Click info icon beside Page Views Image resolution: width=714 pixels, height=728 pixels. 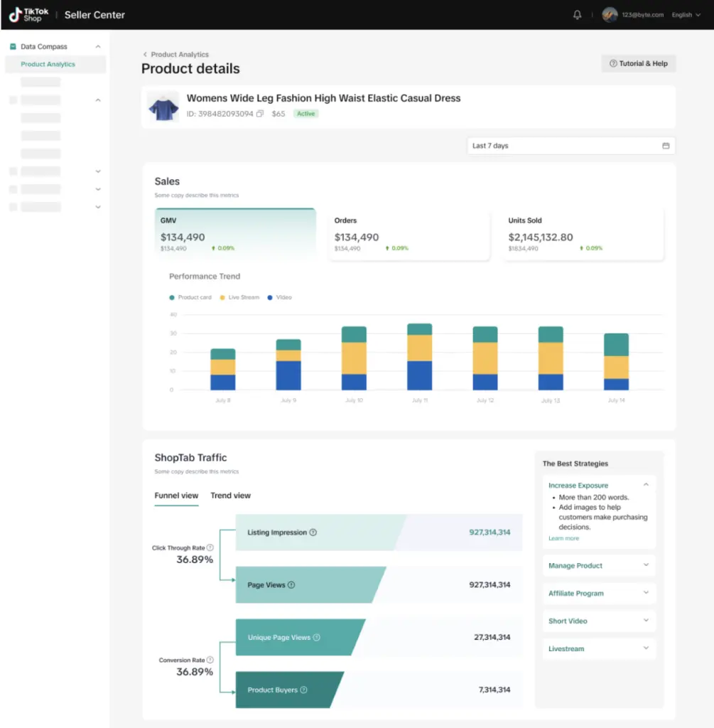[x=291, y=585]
